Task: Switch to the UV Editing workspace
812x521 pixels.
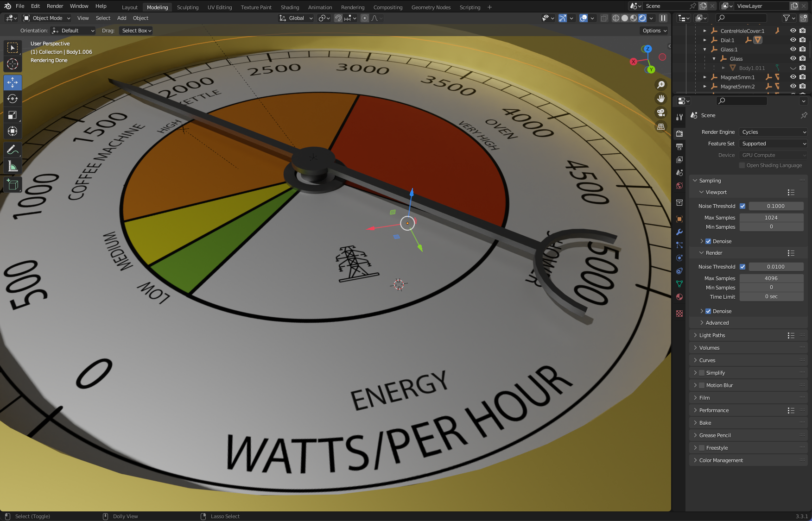Action: click(x=220, y=7)
